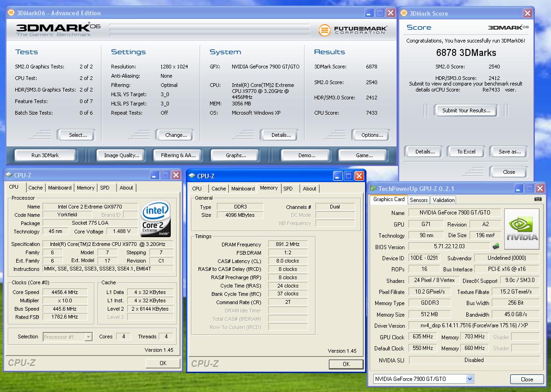551x392 pixels.
Task: Open SPD tab in Memory CPU-Z window
Action: (288, 188)
